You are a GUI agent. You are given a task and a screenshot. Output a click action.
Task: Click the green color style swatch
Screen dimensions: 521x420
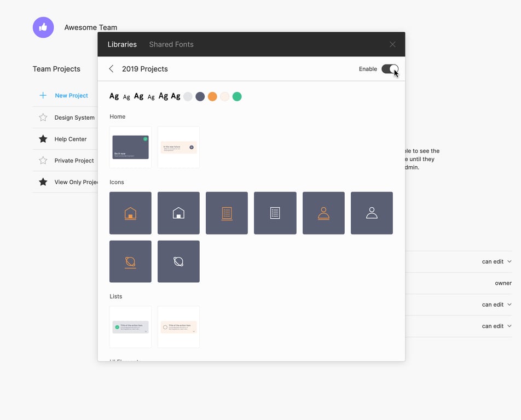(x=237, y=97)
